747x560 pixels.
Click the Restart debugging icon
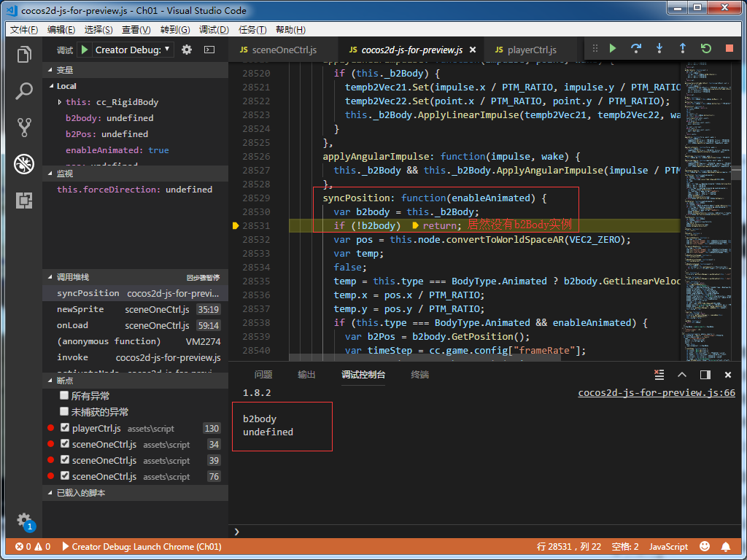point(706,48)
